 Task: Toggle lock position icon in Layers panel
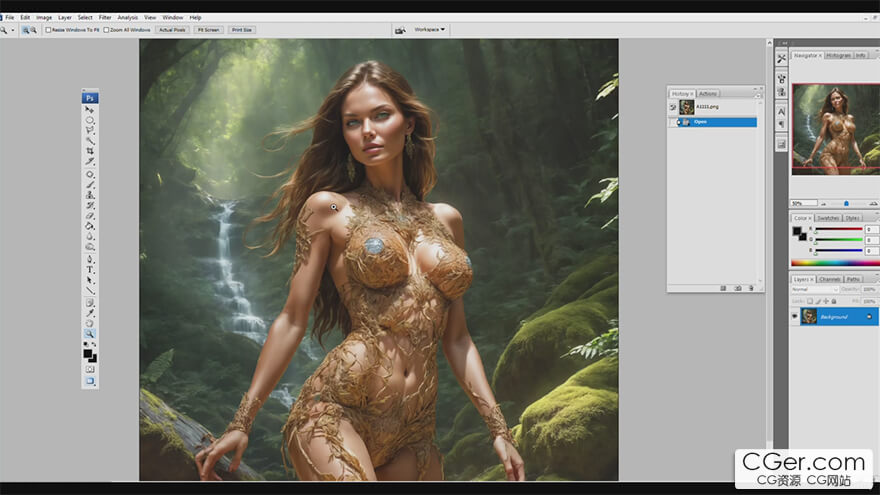(x=826, y=301)
